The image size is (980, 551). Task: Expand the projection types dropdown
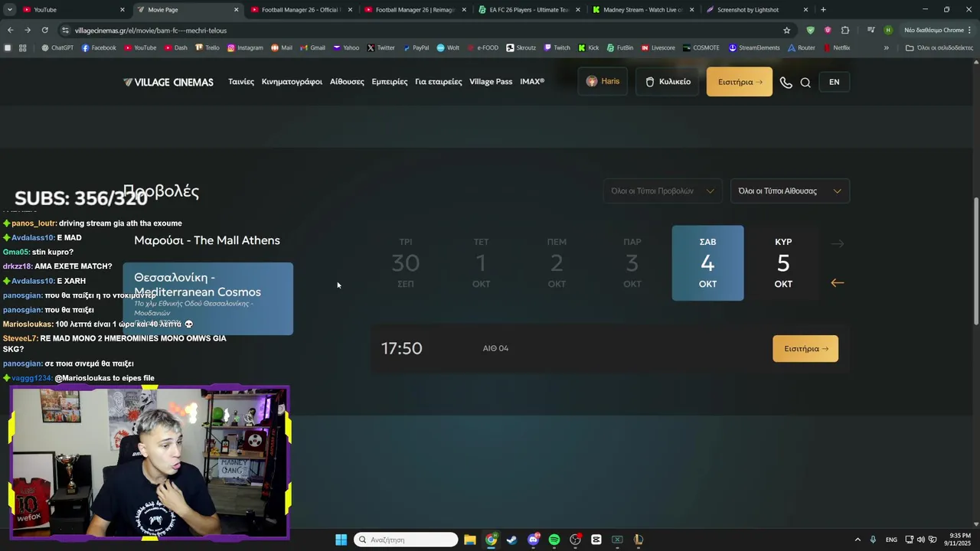[662, 191]
